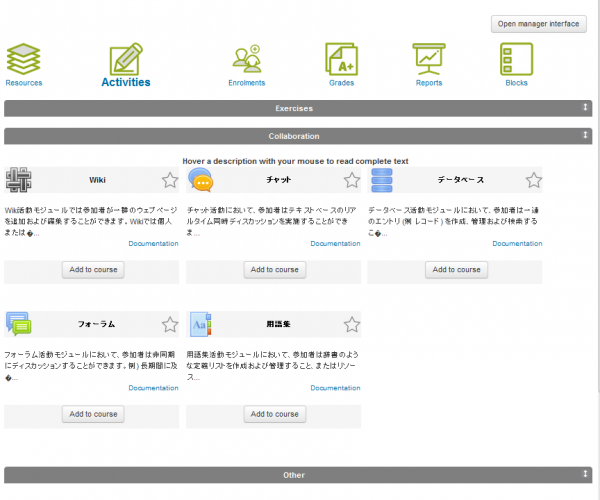Open the Reports chart icon

point(429,59)
